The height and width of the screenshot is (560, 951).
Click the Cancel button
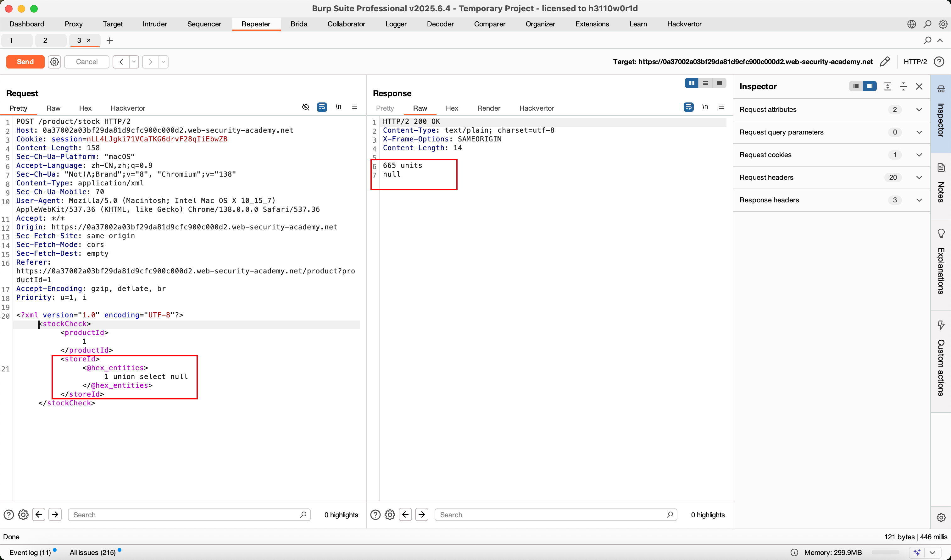coord(86,62)
